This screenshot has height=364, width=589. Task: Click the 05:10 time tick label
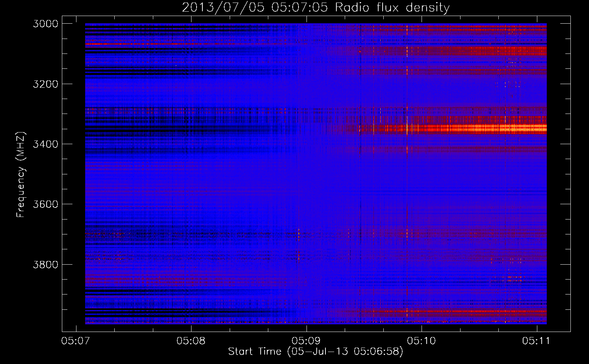[421, 341]
